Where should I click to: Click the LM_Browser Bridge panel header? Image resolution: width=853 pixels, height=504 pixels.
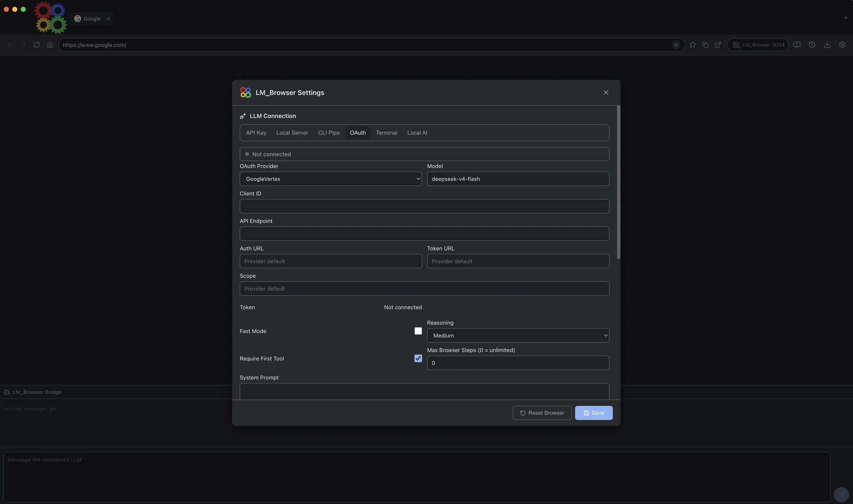(x=37, y=392)
